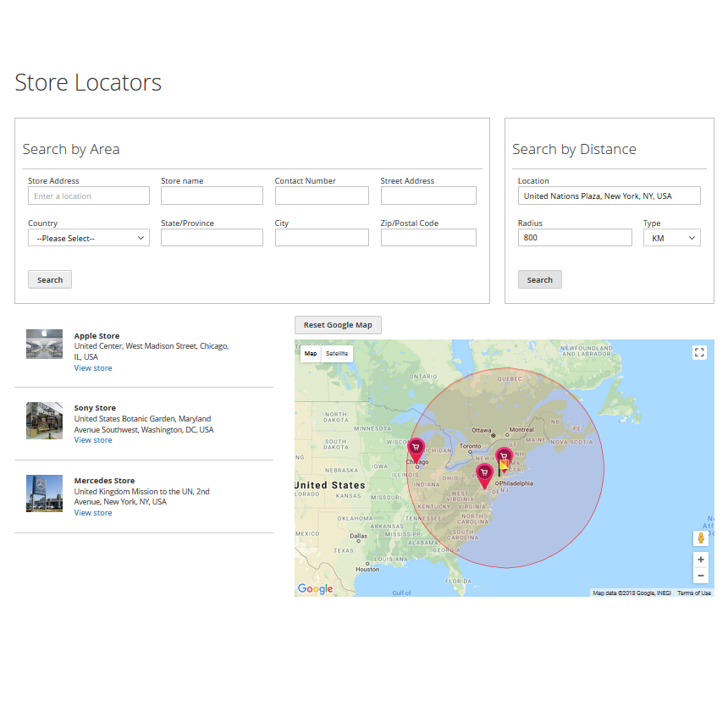Select the Street View pegman icon
728x728 pixels.
click(701, 538)
